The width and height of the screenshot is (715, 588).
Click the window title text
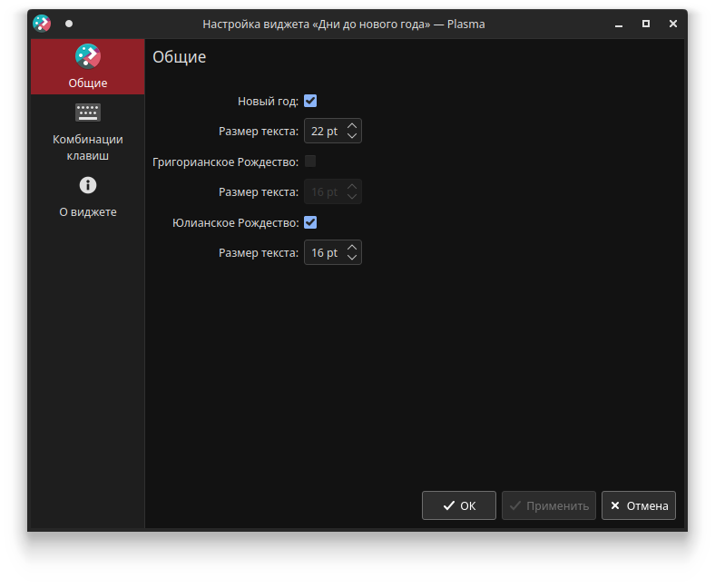point(344,24)
